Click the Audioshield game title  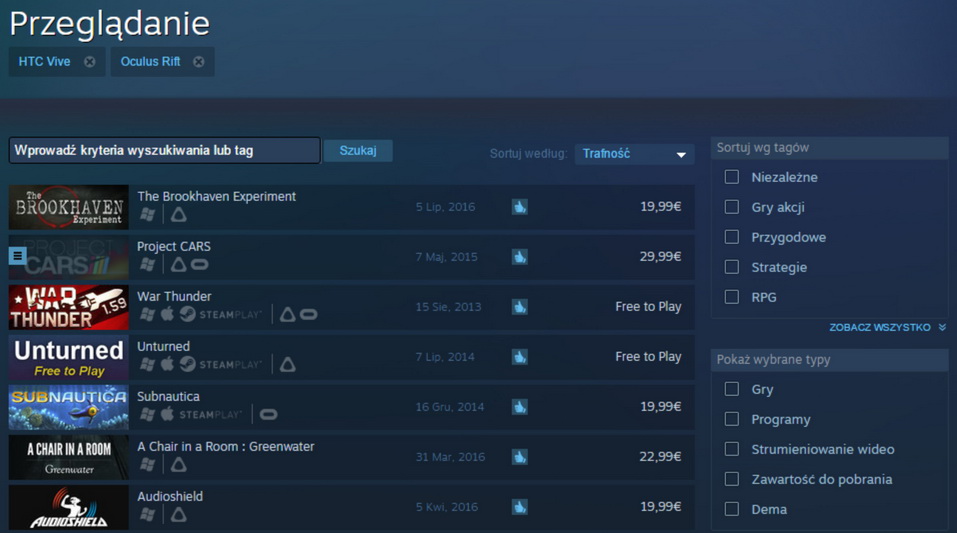[170, 497]
